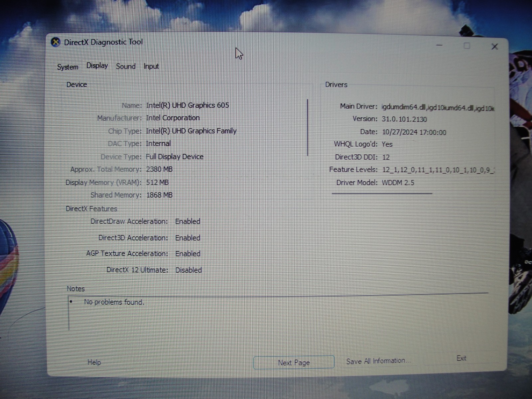Image resolution: width=532 pixels, height=399 pixels.
Task: Select AGP Texture Acceleration 'Enabled' value
Action: [x=188, y=254]
